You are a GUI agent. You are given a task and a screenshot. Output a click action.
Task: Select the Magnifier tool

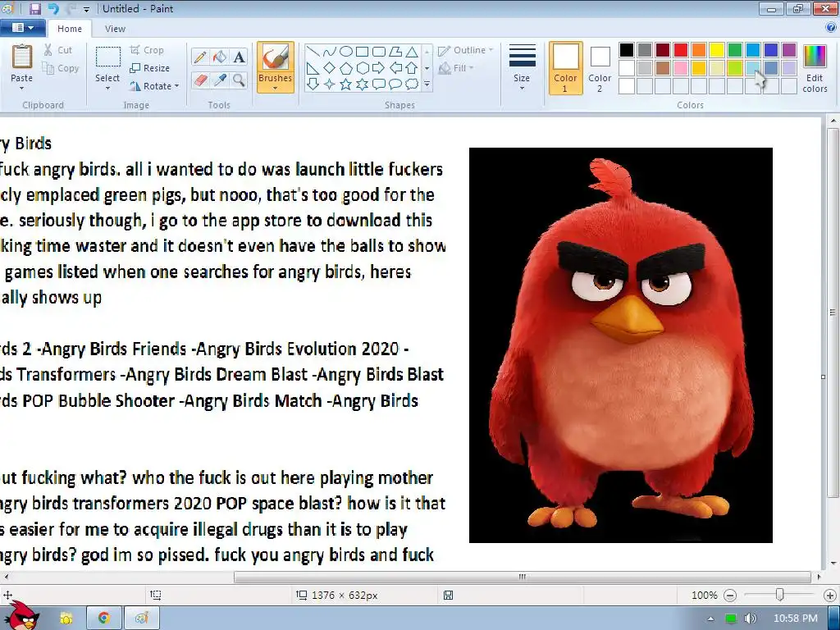[239, 80]
